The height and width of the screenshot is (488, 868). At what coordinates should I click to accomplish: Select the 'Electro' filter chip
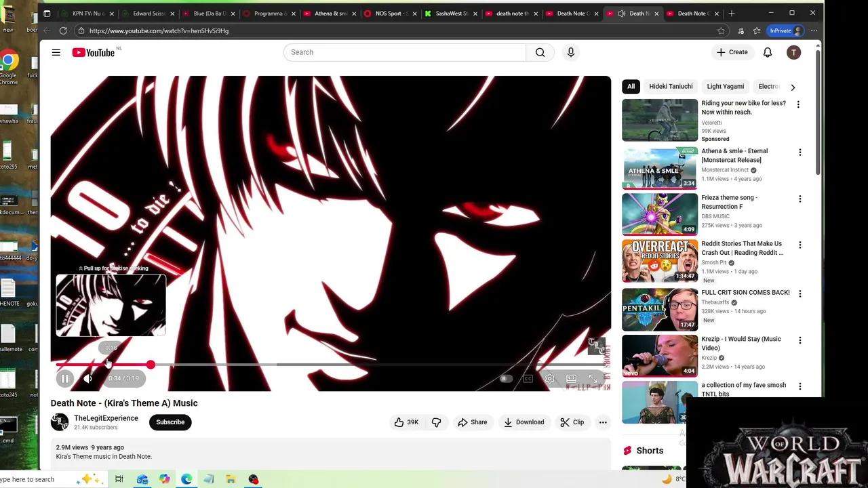pyautogui.click(x=768, y=87)
